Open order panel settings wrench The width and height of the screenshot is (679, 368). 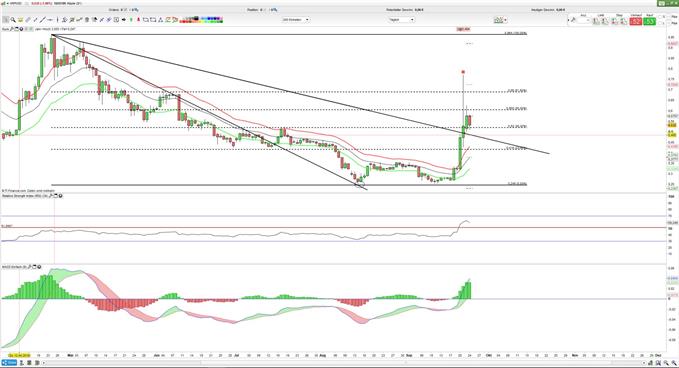point(573,19)
